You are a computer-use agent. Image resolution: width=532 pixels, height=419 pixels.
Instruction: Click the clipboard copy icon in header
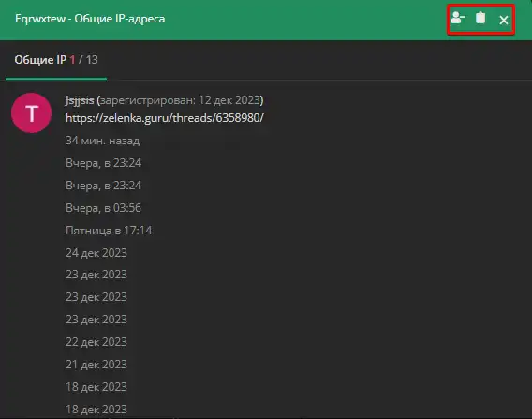pyautogui.click(x=480, y=18)
